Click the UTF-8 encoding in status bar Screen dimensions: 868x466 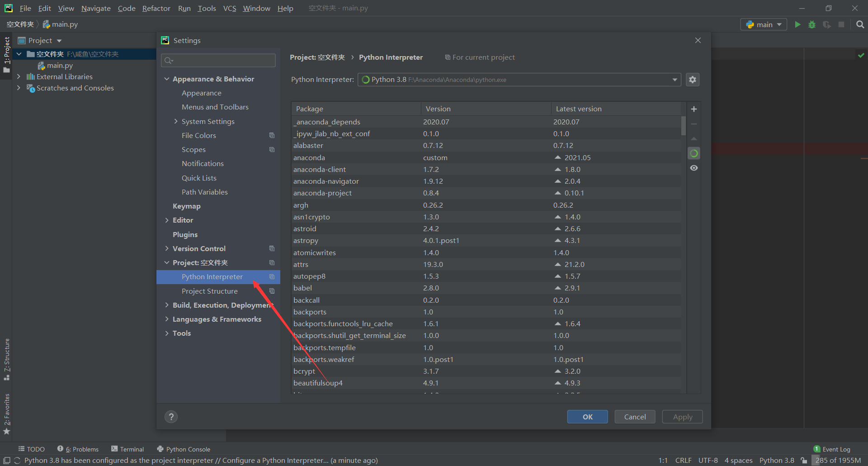708,461
